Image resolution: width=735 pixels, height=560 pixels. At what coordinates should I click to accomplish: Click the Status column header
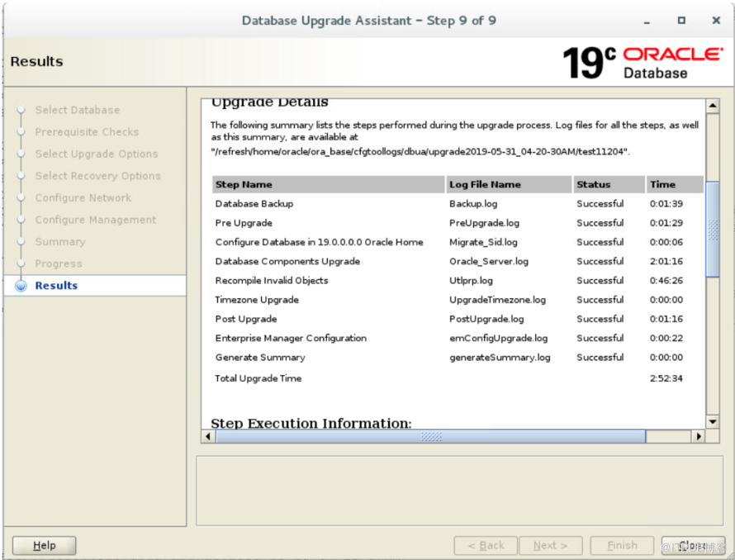tap(593, 184)
